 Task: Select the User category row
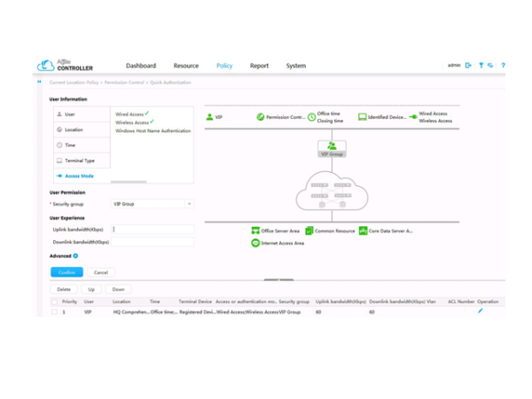[x=82, y=114]
